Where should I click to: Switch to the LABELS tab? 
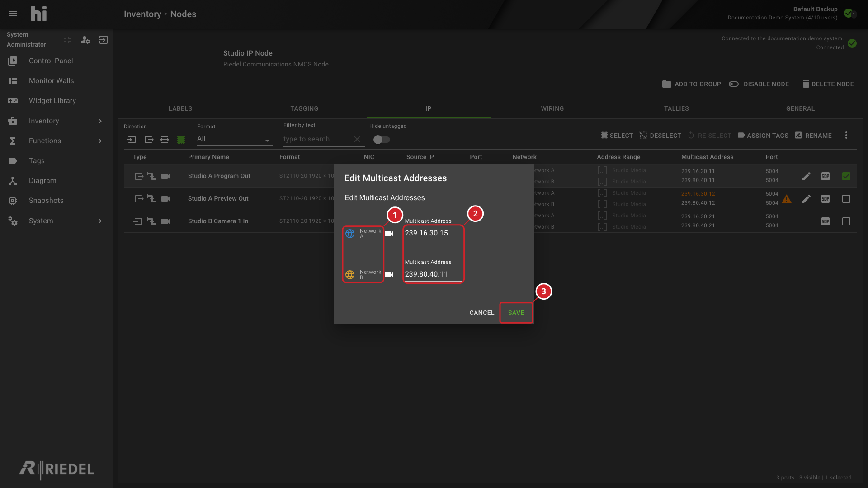(x=180, y=108)
